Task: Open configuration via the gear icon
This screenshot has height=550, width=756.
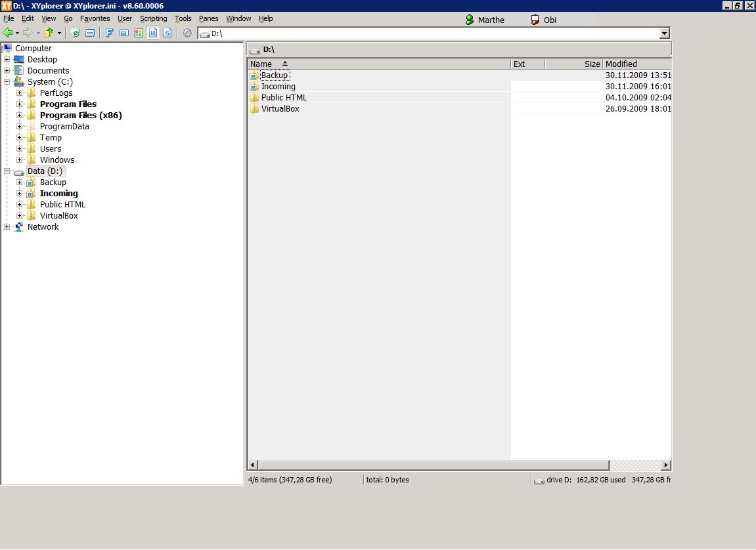Action: 187,33
